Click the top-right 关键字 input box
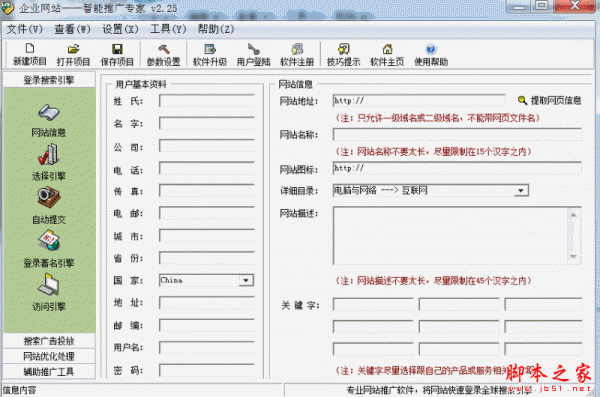Image resolution: width=600 pixels, height=397 pixels. (x=543, y=304)
